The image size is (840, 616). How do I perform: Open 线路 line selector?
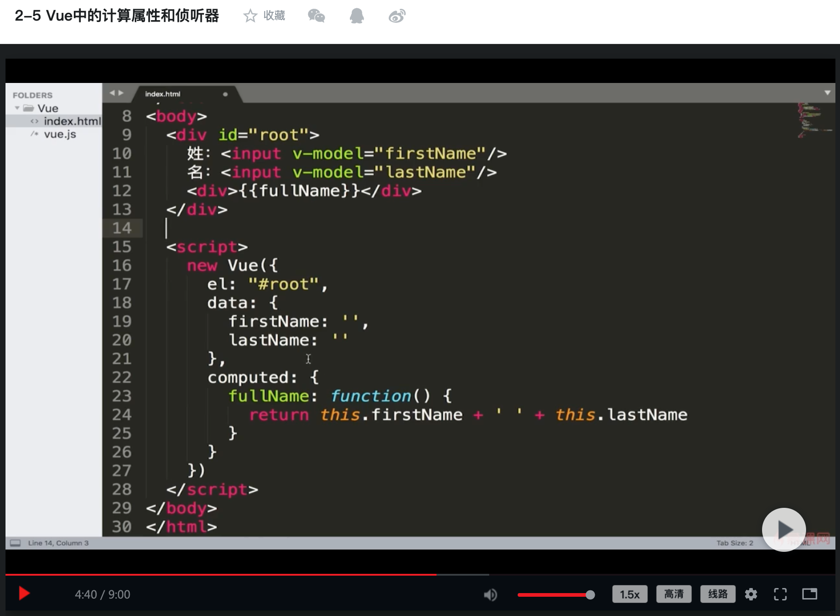[718, 594]
